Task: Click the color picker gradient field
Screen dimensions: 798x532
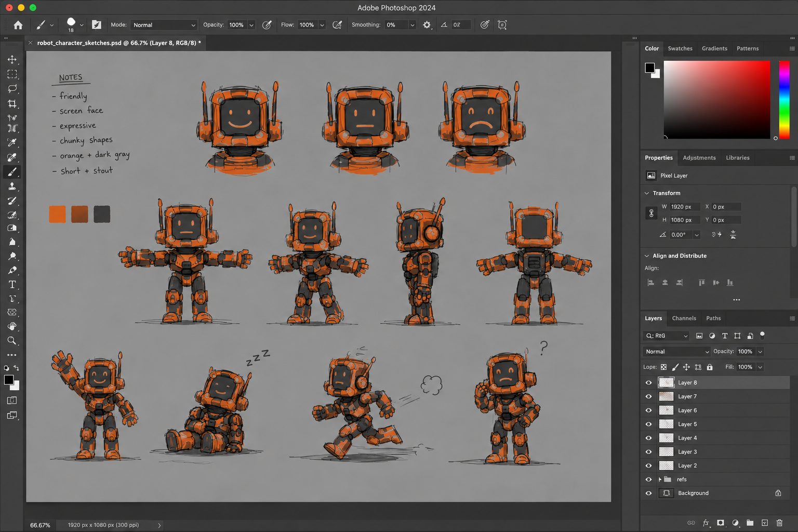Action: pyautogui.click(x=717, y=100)
